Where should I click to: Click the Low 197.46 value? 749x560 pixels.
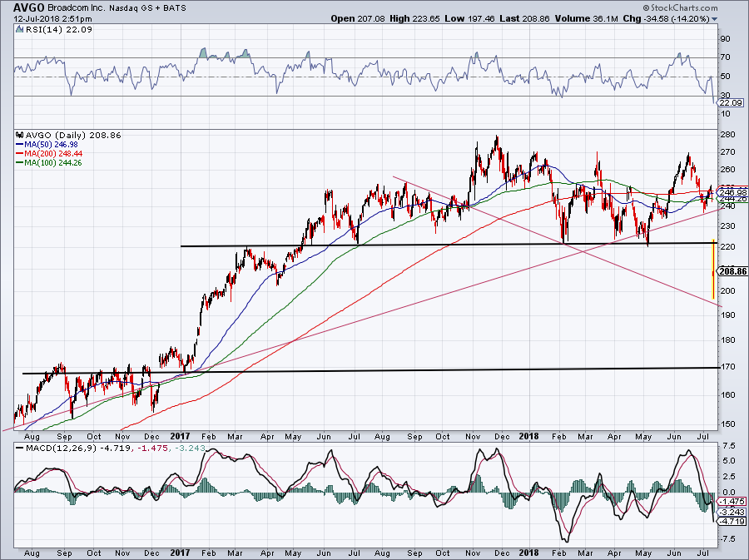click(x=469, y=18)
